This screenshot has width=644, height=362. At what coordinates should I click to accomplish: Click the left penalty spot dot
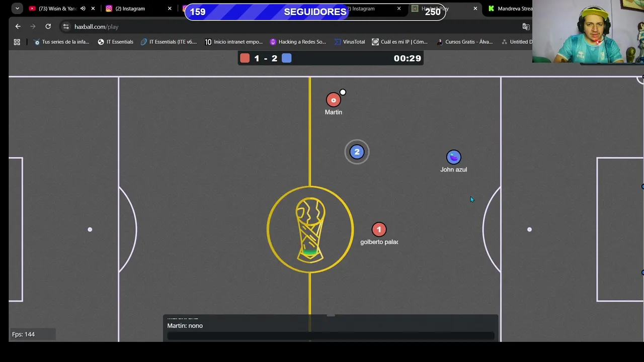pyautogui.click(x=90, y=230)
